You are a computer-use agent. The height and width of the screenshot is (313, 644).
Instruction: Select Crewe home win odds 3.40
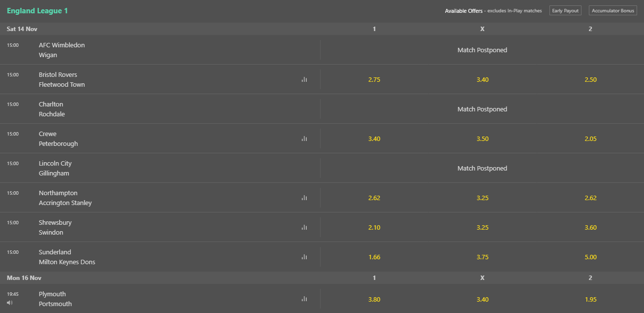click(x=374, y=139)
